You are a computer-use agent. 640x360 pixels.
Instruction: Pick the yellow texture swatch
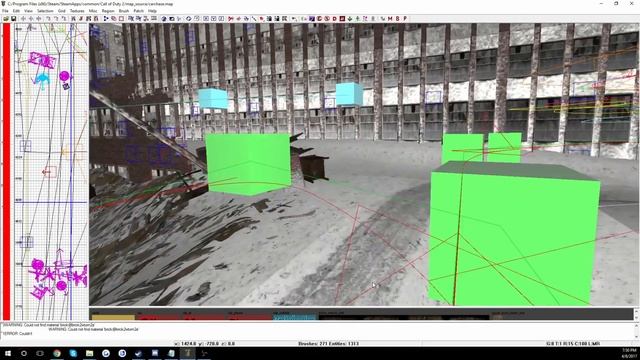click(113, 317)
